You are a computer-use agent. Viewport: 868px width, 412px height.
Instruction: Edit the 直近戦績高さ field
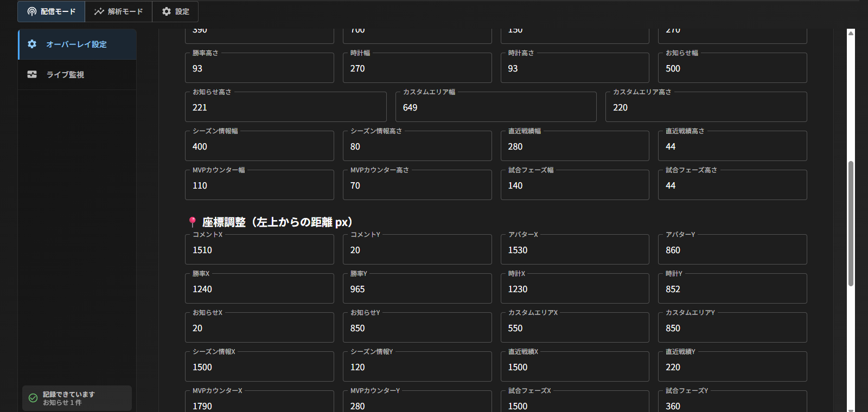pyautogui.click(x=732, y=146)
